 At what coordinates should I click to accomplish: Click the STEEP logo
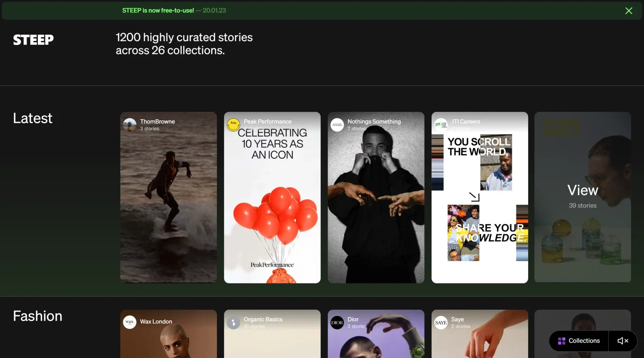(x=33, y=40)
